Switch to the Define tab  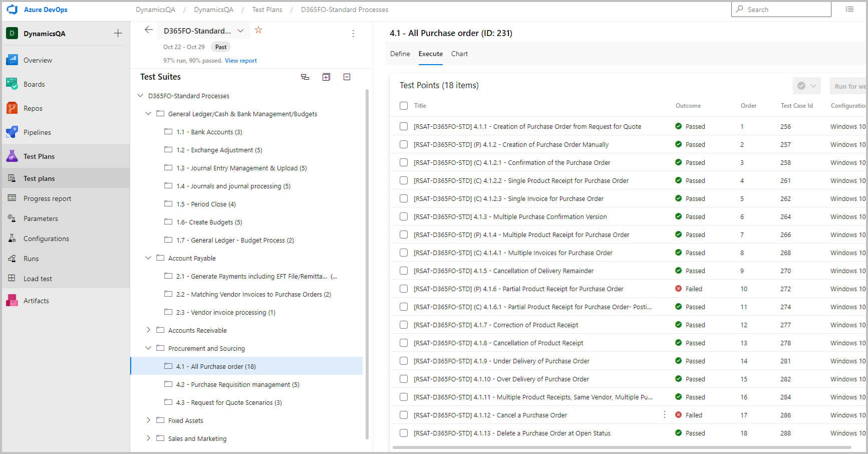400,54
